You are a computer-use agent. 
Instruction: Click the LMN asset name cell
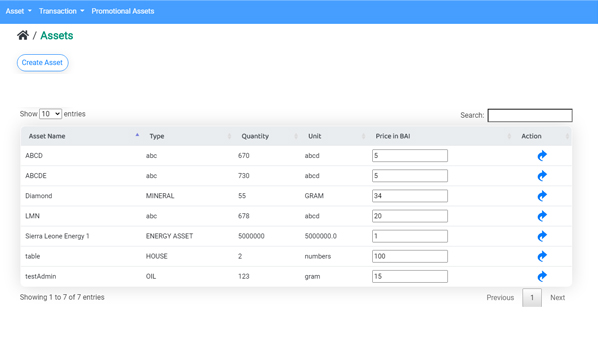[x=32, y=216]
